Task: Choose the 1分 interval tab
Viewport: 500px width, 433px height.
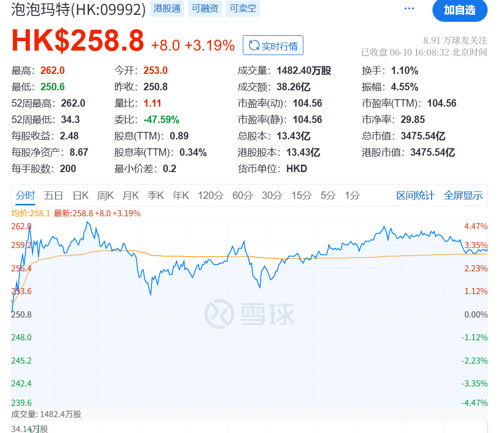Action: click(x=352, y=195)
